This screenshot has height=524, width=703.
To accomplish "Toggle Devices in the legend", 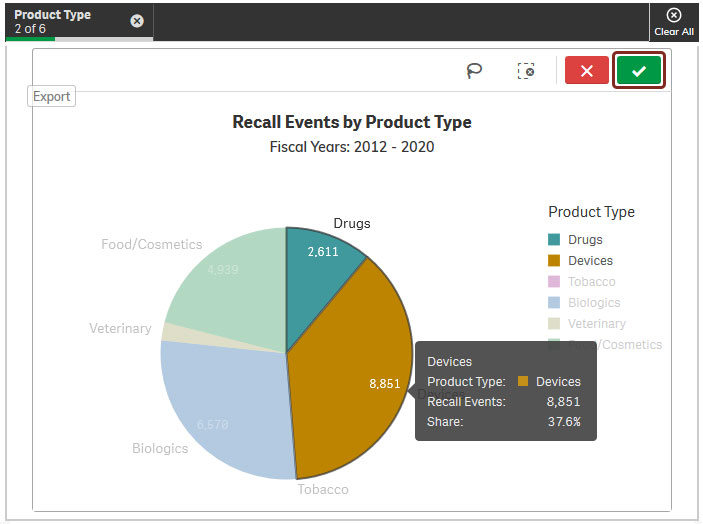I will pos(590,261).
